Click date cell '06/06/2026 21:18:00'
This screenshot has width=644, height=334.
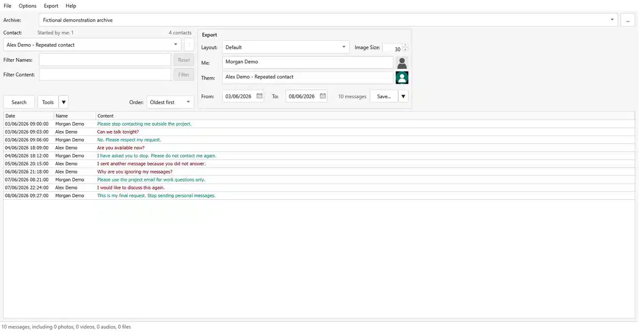tap(27, 172)
